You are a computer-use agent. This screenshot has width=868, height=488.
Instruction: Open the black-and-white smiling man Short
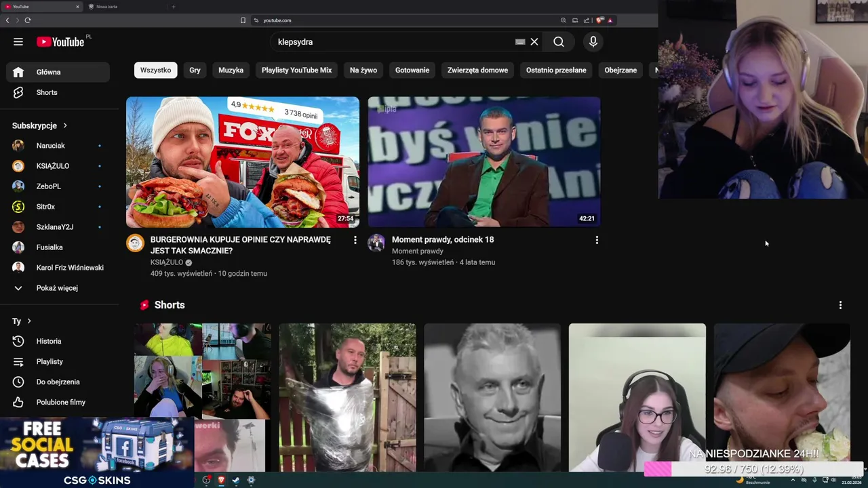[x=492, y=397]
